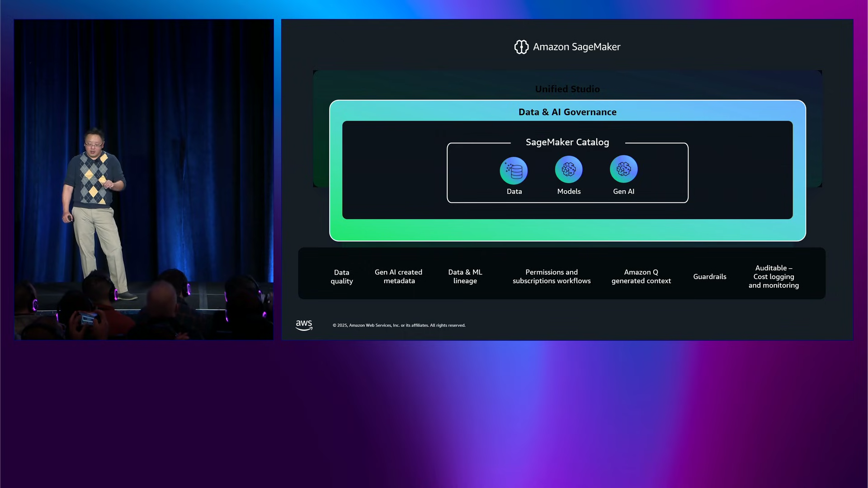868x488 pixels.
Task: Click the 'Data & AI Governance' heading
Action: 567,112
